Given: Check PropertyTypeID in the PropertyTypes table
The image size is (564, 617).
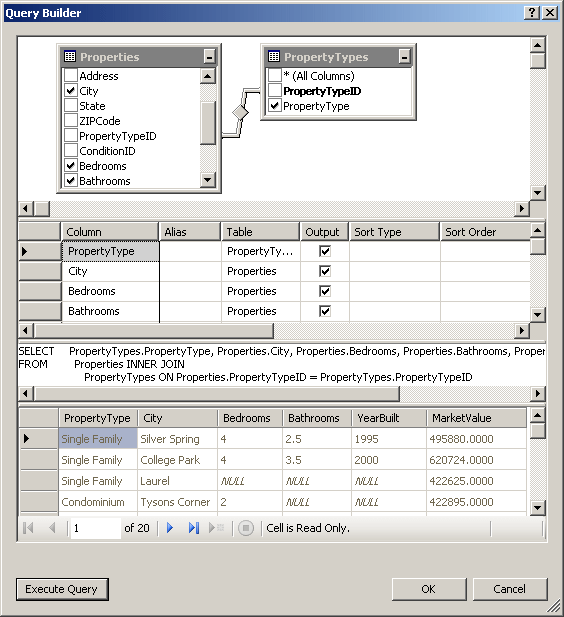Looking at the screenshot, I should tap(274, 91).
